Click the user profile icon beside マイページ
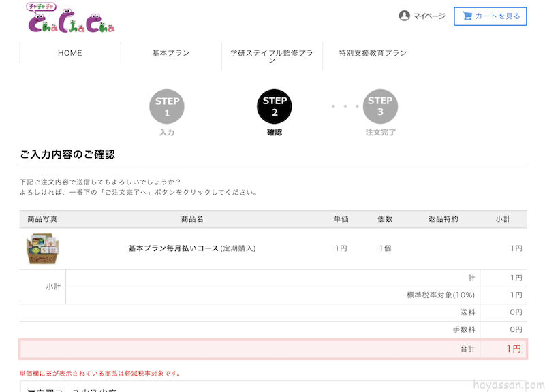Screen dimensions: 545x392 click(404, 16)
